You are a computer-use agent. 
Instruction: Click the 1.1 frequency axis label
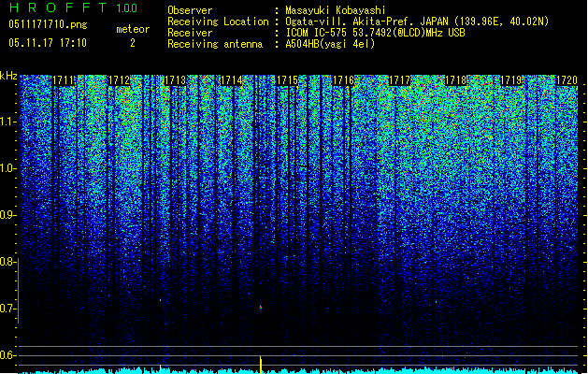click(x=7, y=122)
